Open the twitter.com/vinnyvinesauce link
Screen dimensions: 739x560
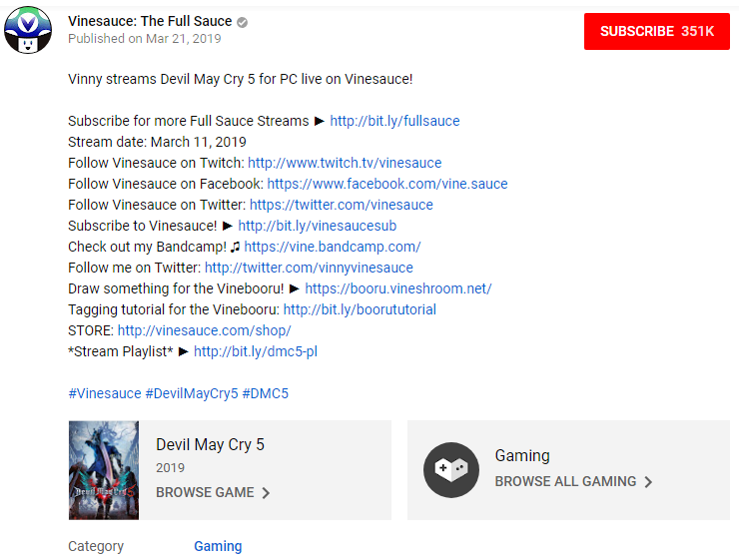(x=309, y=268)
